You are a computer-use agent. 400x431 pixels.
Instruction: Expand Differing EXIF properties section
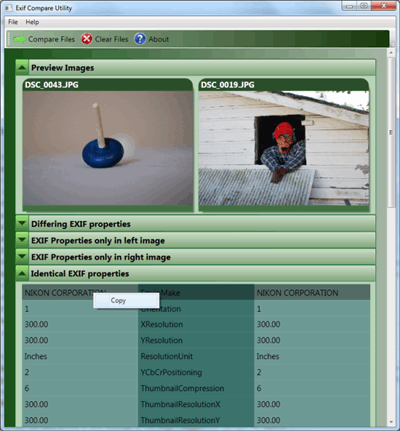22,224
